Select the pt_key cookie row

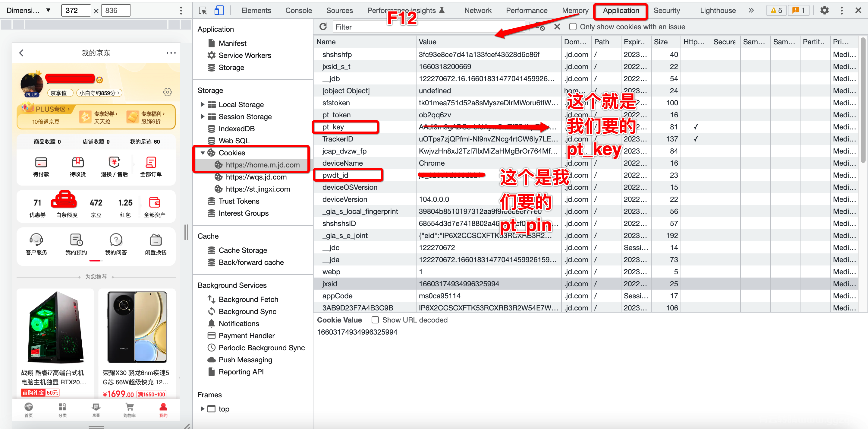586,127
